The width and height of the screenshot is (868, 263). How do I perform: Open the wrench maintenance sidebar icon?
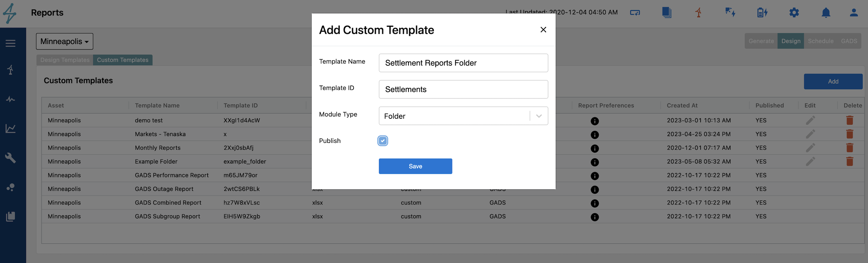(x=10, y=158)
